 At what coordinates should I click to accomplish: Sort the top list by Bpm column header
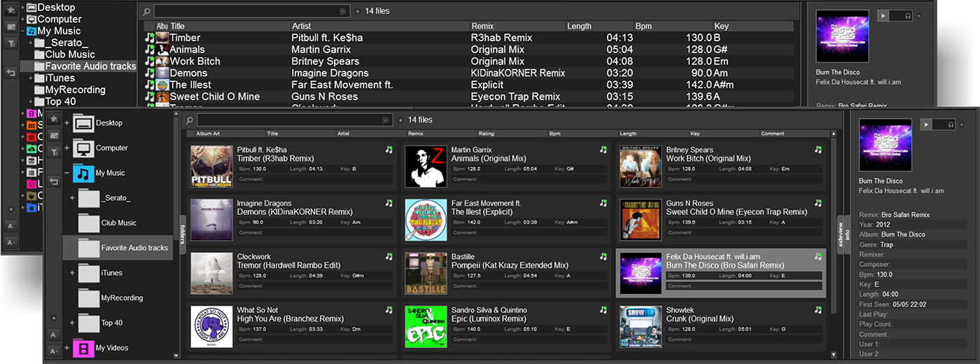(x=644, y=26)
